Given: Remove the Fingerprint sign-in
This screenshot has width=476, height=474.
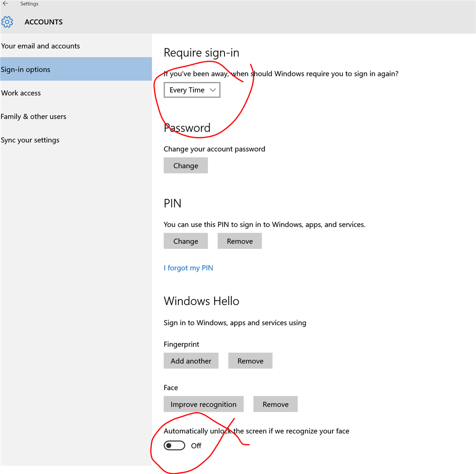Looking at the screenshot, I should [x=250, y=361].
